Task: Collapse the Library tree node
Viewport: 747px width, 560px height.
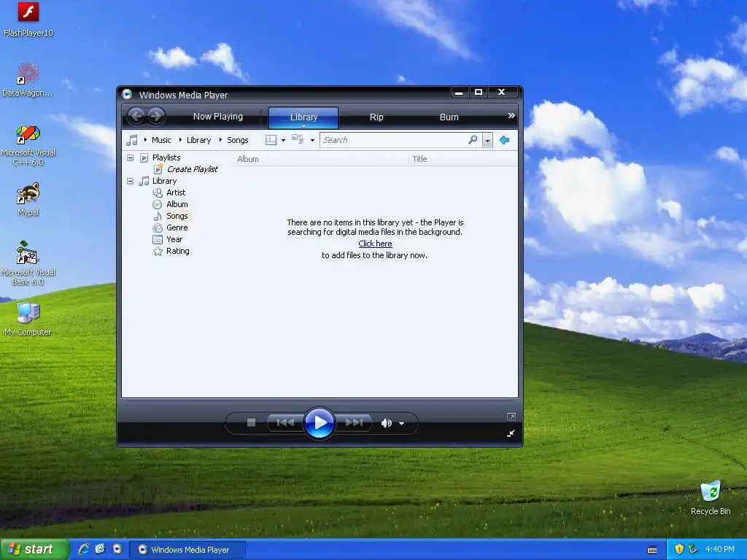Action: coord(130,181)
